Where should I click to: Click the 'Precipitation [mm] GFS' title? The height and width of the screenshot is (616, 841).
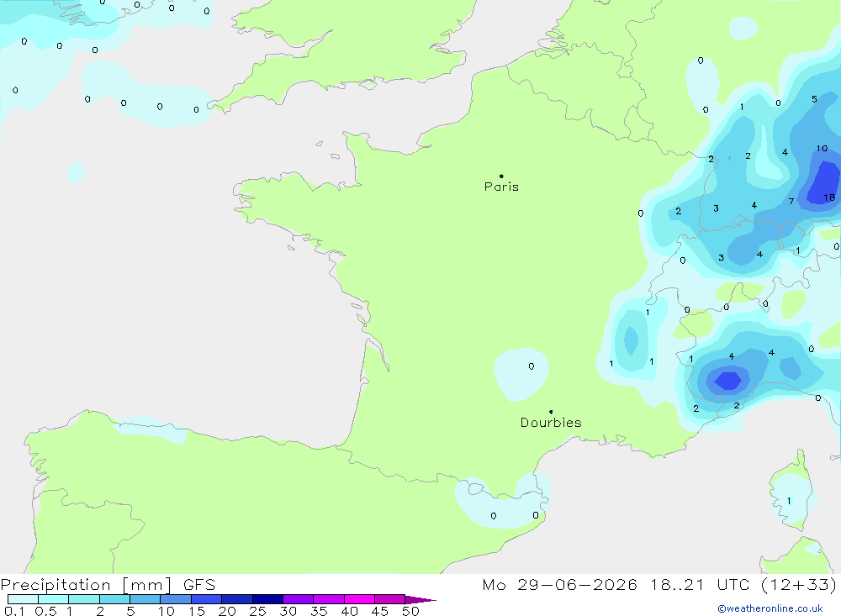[x=108, y=584]
